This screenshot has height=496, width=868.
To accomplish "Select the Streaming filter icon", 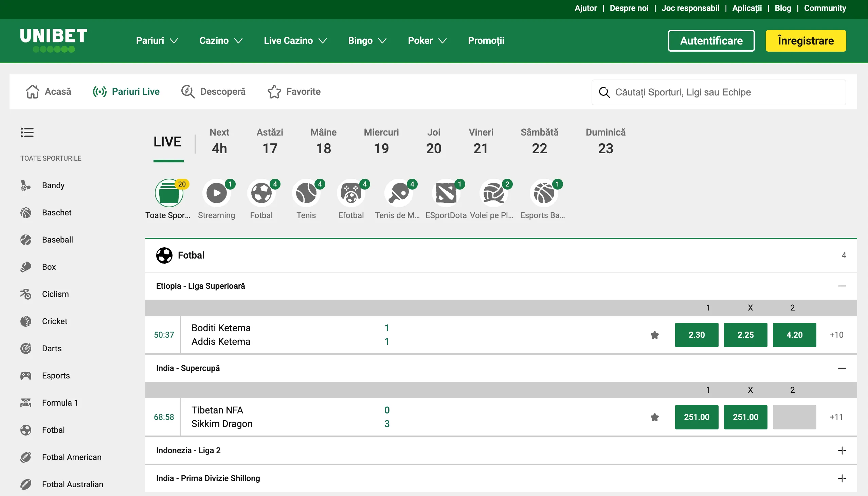I will 217,193.
